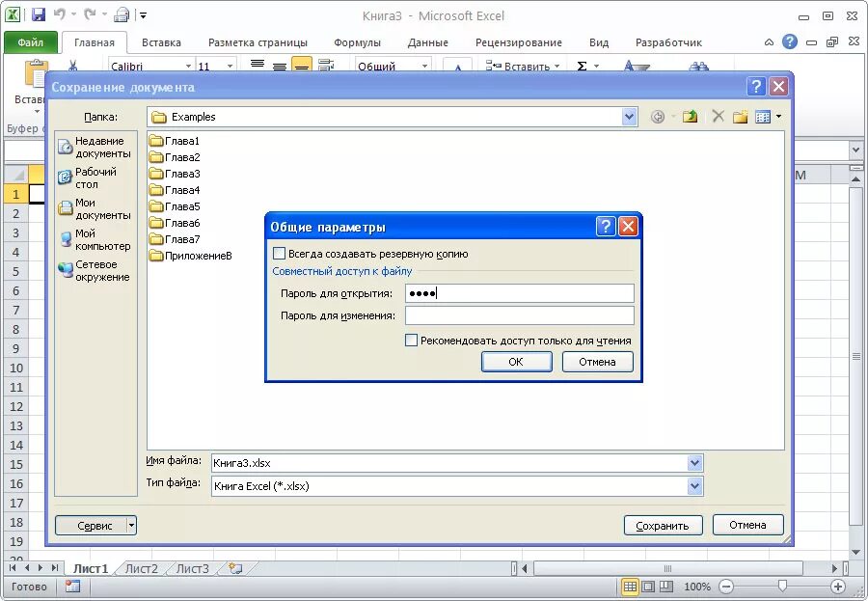Open font size 11 dropdown

pyautogui.click(x=230, y=66)
